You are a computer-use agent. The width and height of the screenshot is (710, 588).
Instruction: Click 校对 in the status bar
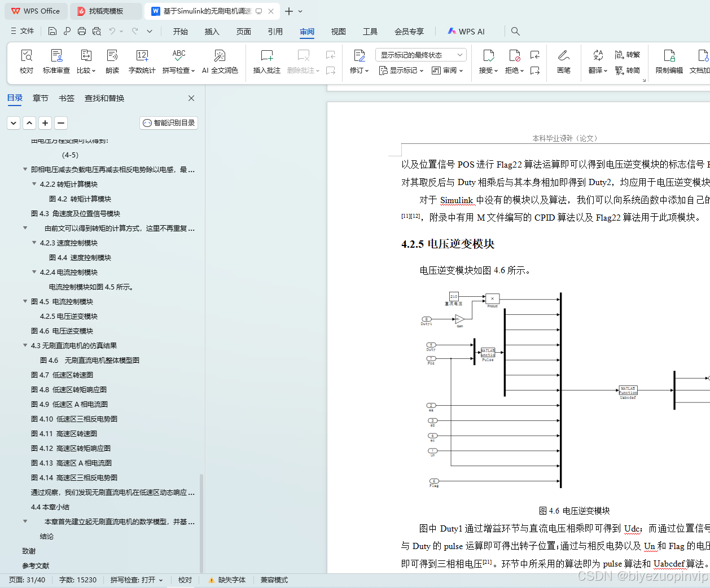coord(185,580)
